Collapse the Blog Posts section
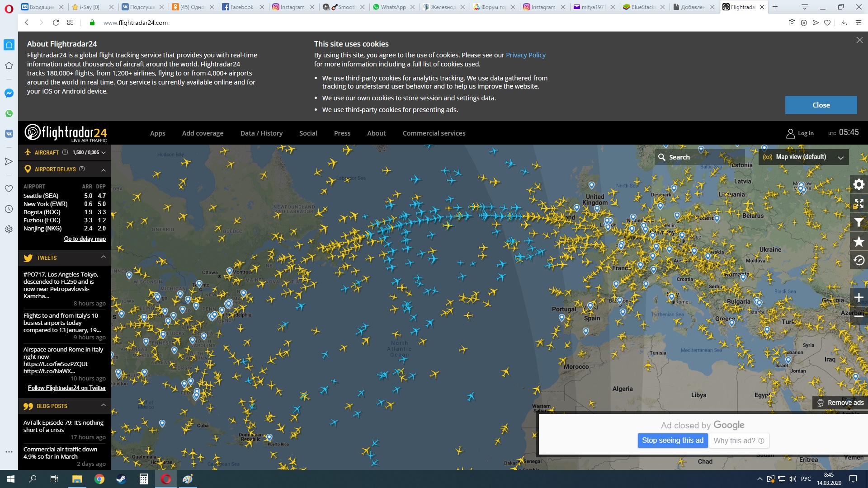Screen dimensions: 868x488 [x=104, y=405]
